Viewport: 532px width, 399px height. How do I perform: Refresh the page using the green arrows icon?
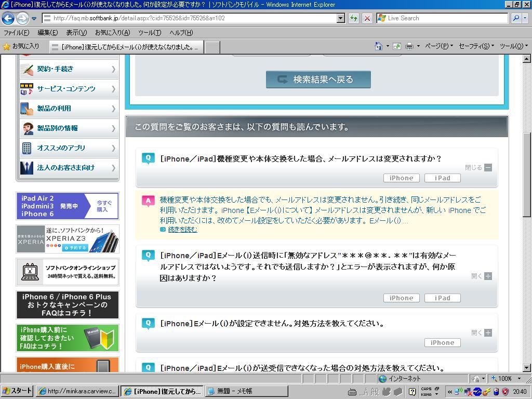[x=354, y=18]
